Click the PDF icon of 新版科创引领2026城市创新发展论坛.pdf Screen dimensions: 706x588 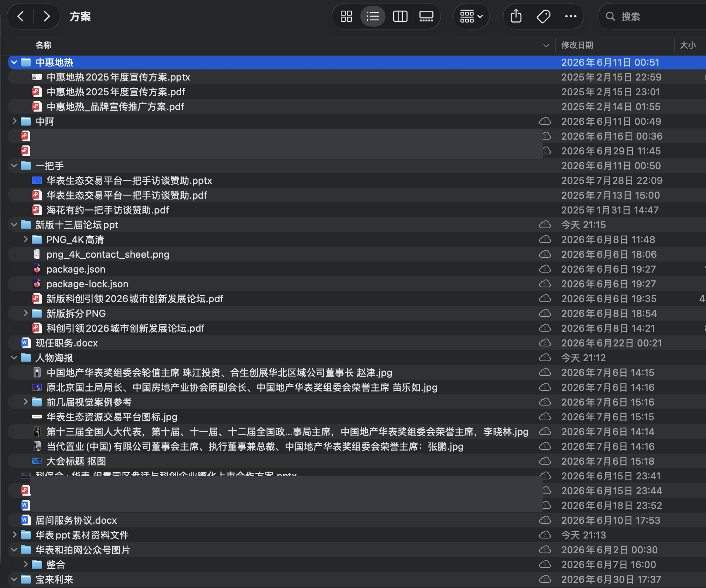point(37,298)
